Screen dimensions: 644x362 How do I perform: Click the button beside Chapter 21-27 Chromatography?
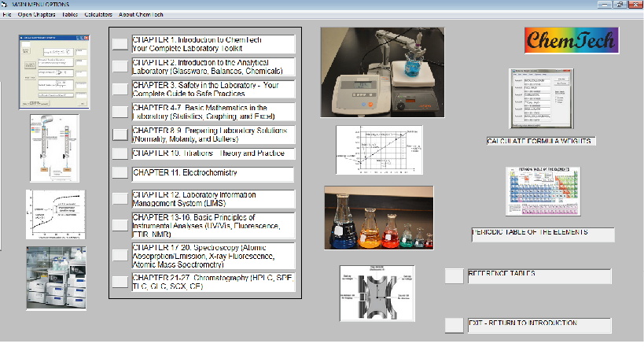tap(120, 282)
